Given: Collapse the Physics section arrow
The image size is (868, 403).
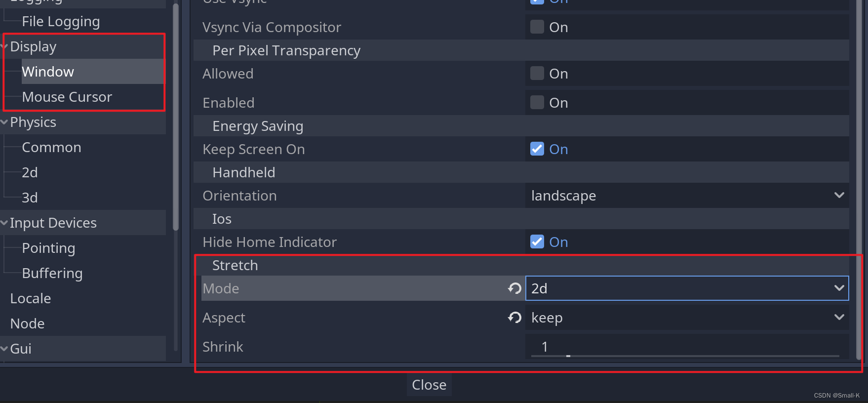Looking at the screenshot, I should (4, 122).
